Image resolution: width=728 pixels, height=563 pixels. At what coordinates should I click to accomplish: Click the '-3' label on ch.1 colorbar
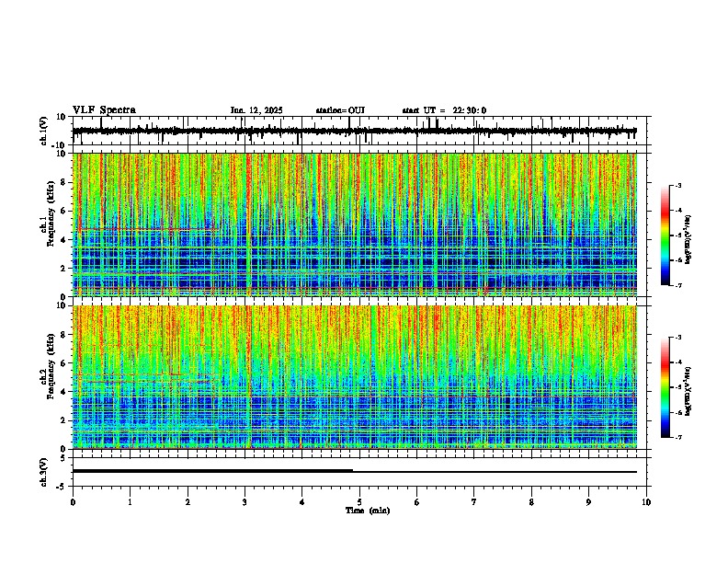[678, 186]
